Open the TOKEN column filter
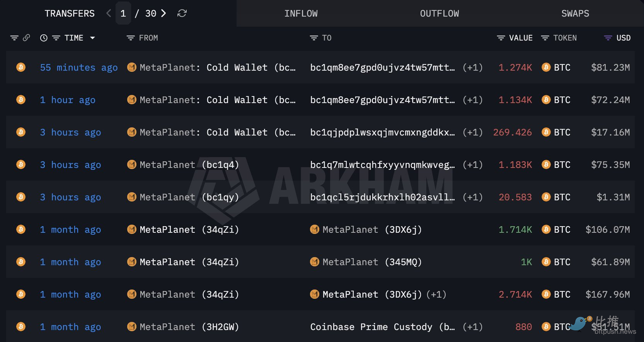 545,38
